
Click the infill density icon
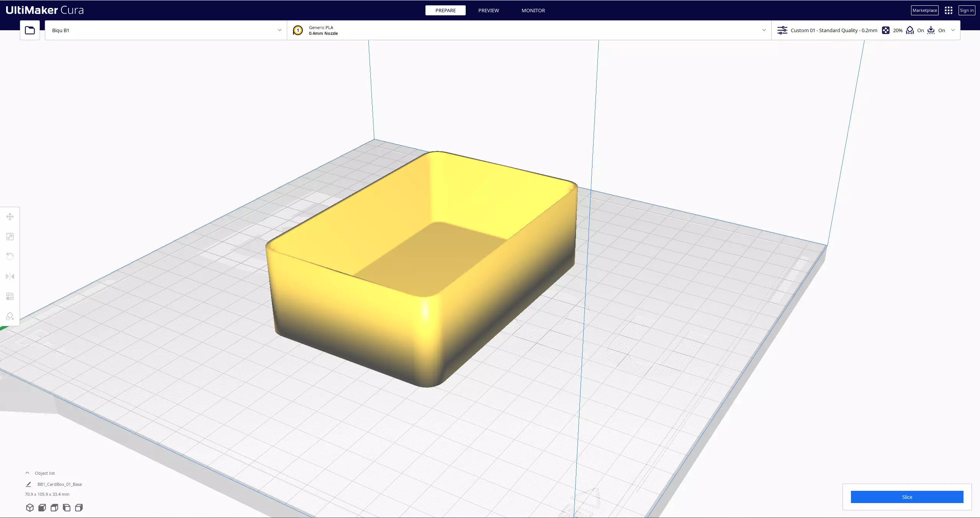[886, 30]
